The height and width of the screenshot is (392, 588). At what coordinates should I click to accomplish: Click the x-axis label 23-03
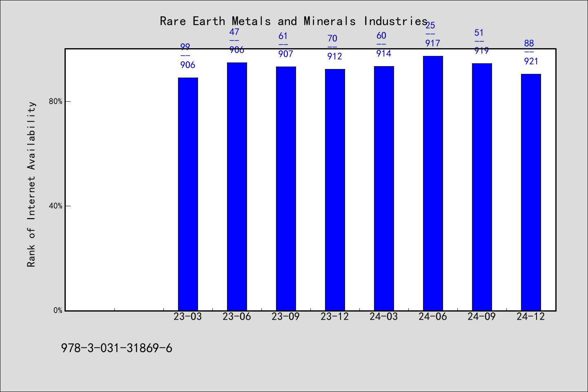click(x=188, y=316)
